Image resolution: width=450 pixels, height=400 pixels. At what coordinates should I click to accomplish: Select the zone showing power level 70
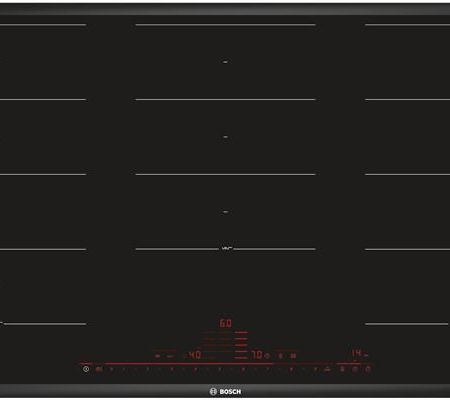pos(257,355)
